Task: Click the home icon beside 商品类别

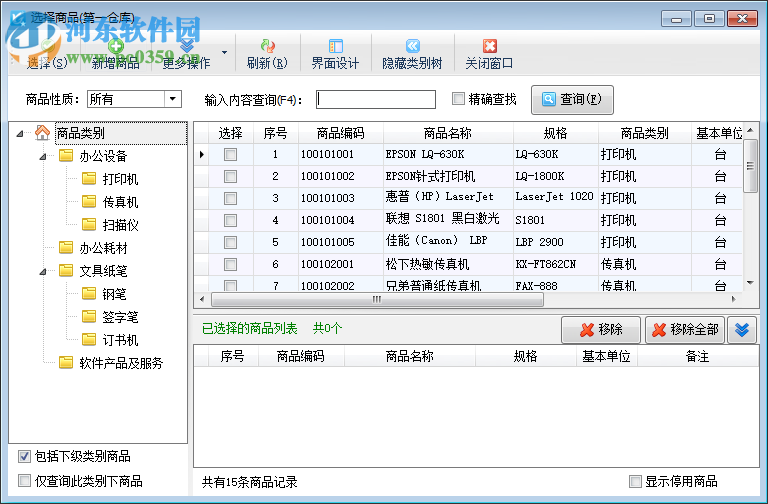Action: click(x=43, y=133)
